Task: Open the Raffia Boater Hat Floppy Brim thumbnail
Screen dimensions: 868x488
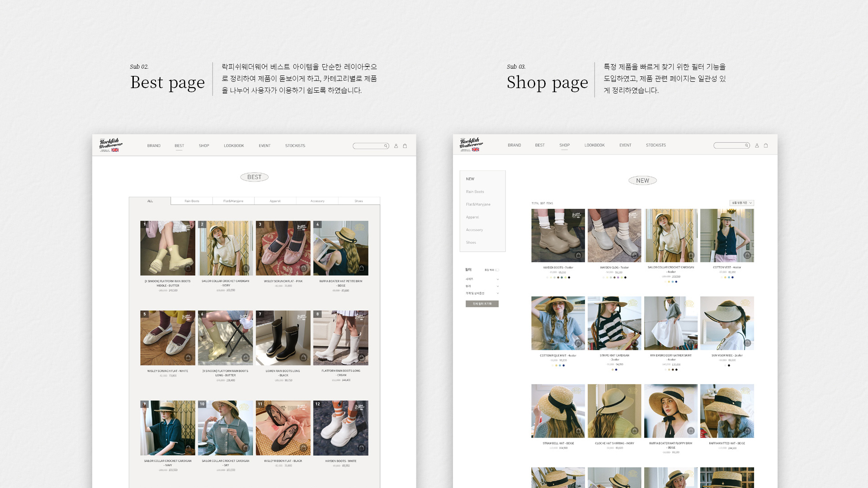Action: [x=671, y=411]
